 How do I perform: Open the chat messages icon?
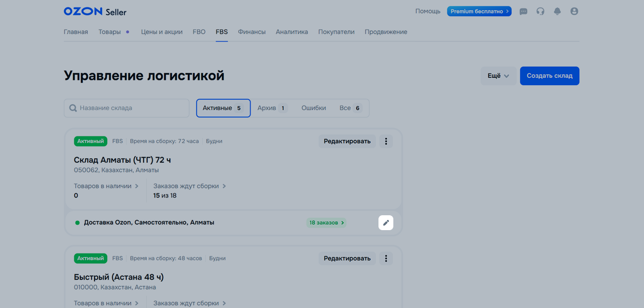(523, 11)
